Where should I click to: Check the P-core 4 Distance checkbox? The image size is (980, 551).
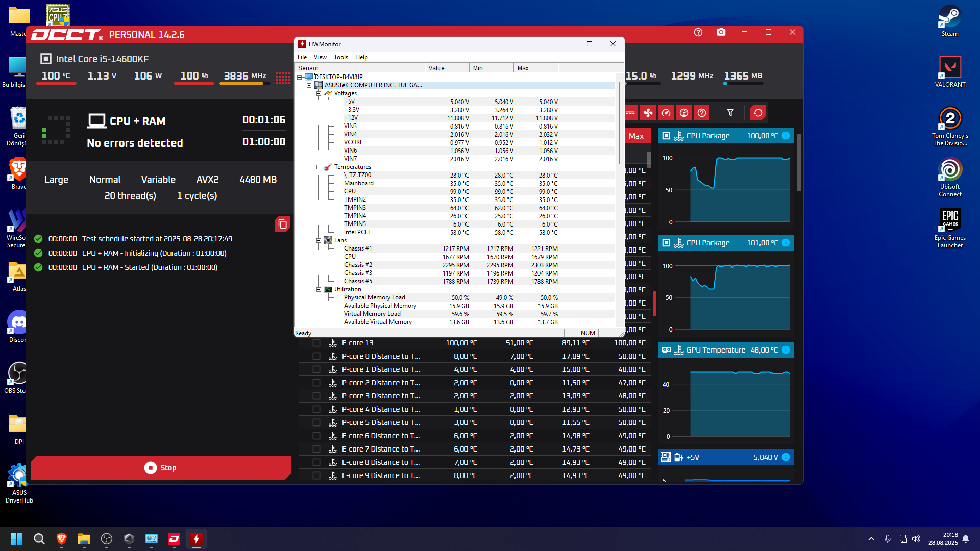click(316, 409)
